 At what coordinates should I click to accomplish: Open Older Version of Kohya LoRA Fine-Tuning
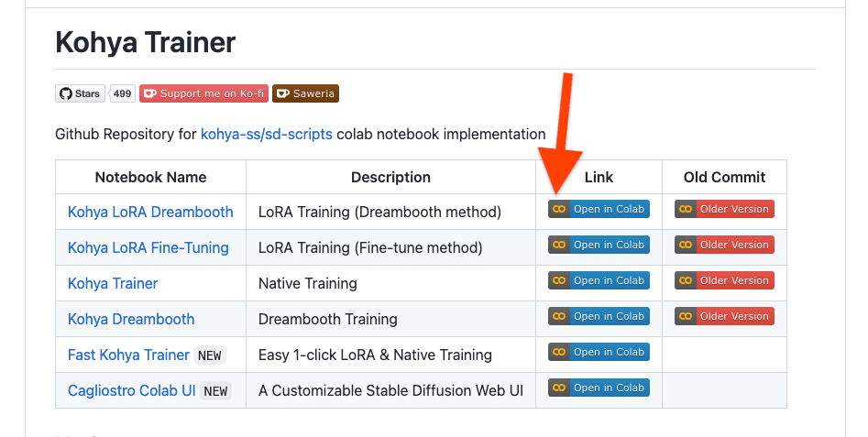pyautogui.click(x=724, y=245)
